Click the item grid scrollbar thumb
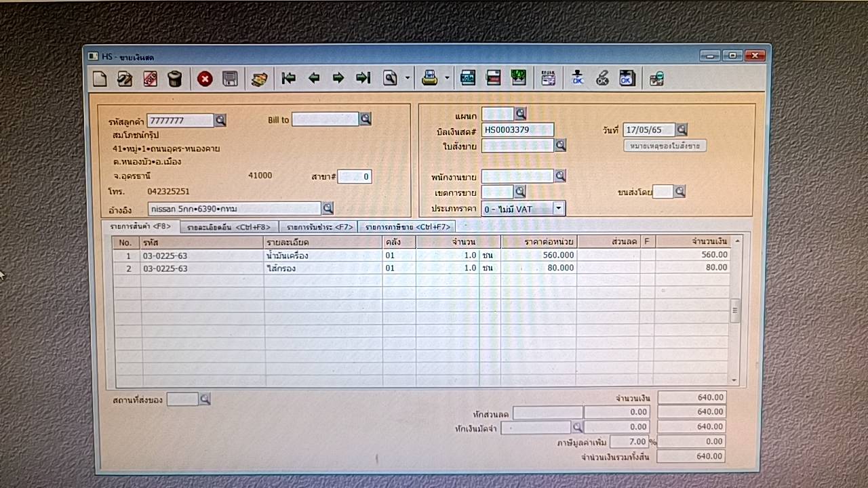The width and height of the screenshot is (868, 488). pos(735,312)
